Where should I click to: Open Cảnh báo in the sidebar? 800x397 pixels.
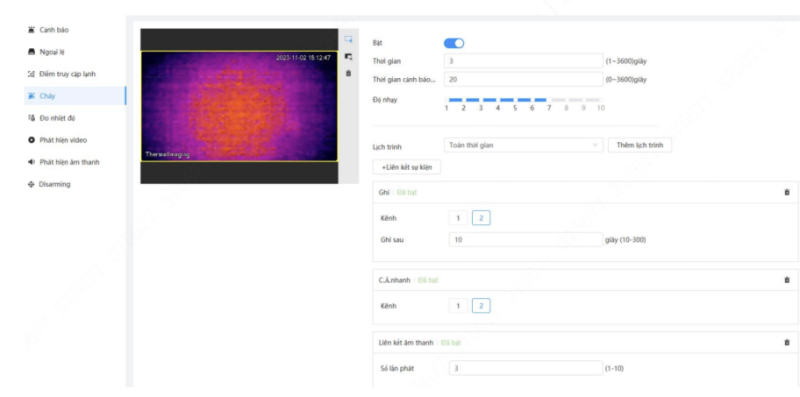(x=48, y=30)
